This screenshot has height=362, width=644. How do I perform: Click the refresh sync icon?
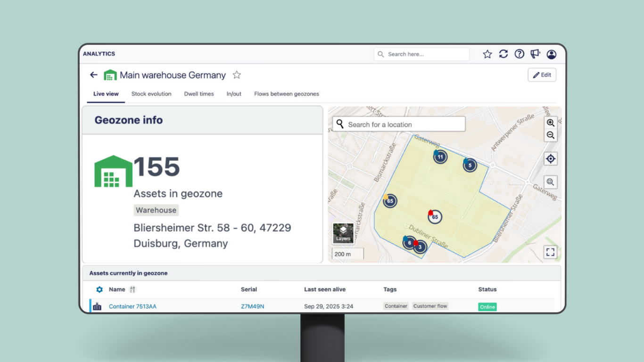[x=504, y=54]
